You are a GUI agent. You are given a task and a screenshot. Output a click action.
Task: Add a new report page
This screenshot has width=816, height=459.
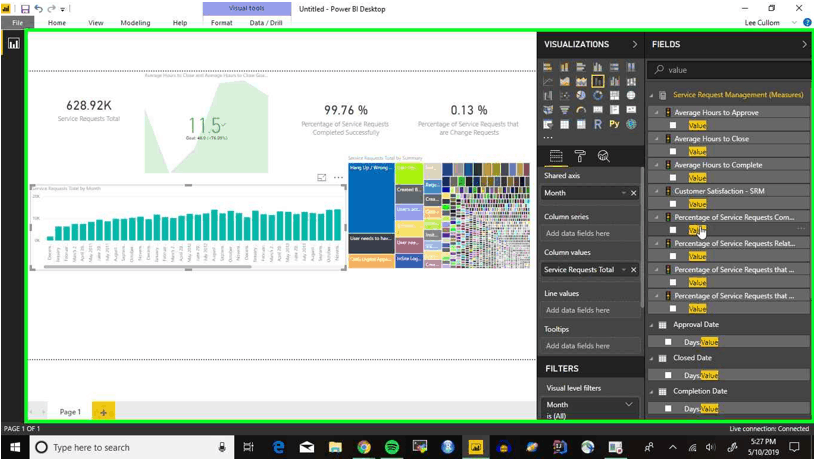103,412
